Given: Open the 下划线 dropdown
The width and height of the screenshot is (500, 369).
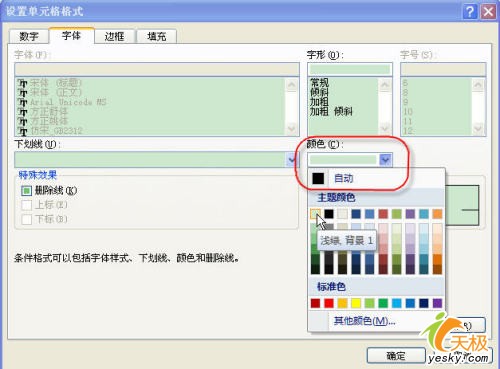Looking at the screenshot, I should pyautogui.click(x=291, y=160).
